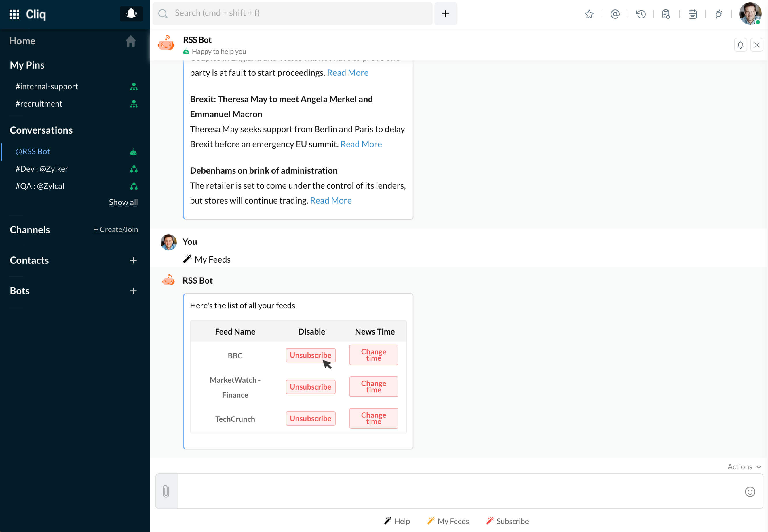Change time for MarketWatch - Finance feed
This screenshot has height=532, width=768.
(374, 387)
